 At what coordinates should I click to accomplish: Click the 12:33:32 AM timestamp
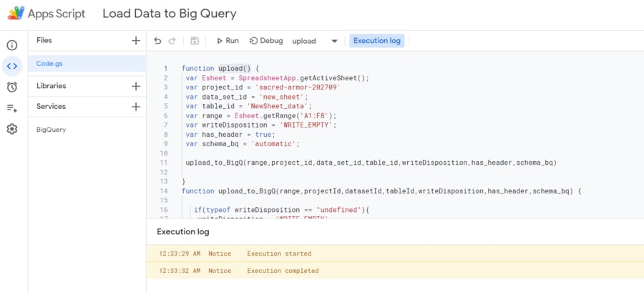(x=180, y=271)
